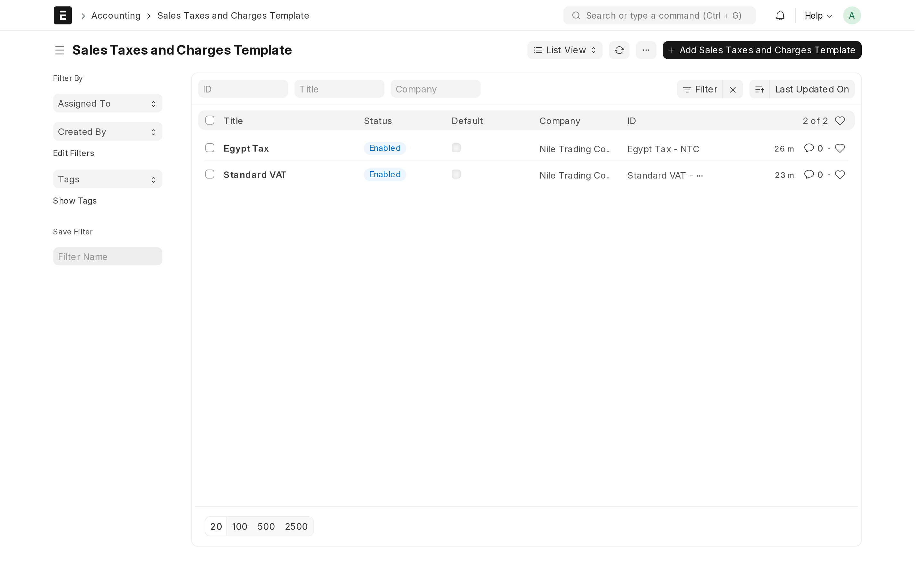Set page size to 100

tap(239, 526)
